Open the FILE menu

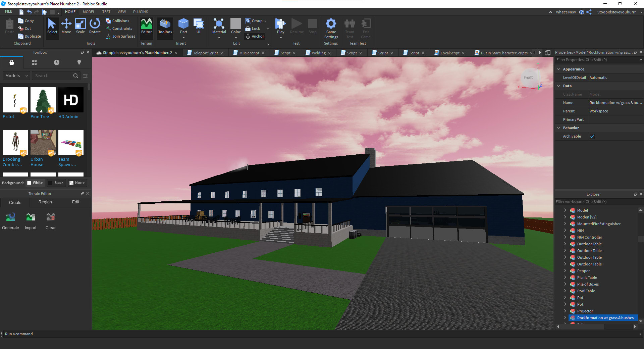point(8,12)
